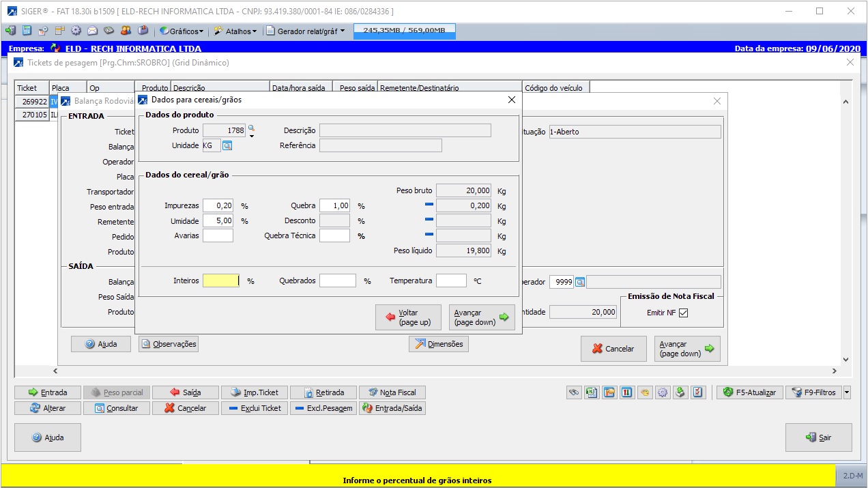Open the dropdown arrow next to F9-Filtros
Viewport: 868px width, 488px height.
tap(847, 392)
